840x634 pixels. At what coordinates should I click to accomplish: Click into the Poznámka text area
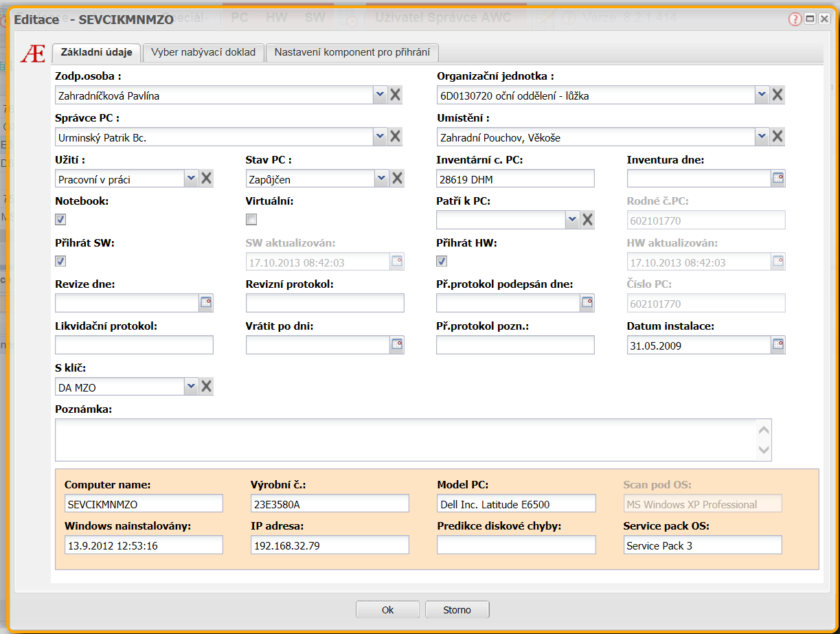tap(405, 440)
